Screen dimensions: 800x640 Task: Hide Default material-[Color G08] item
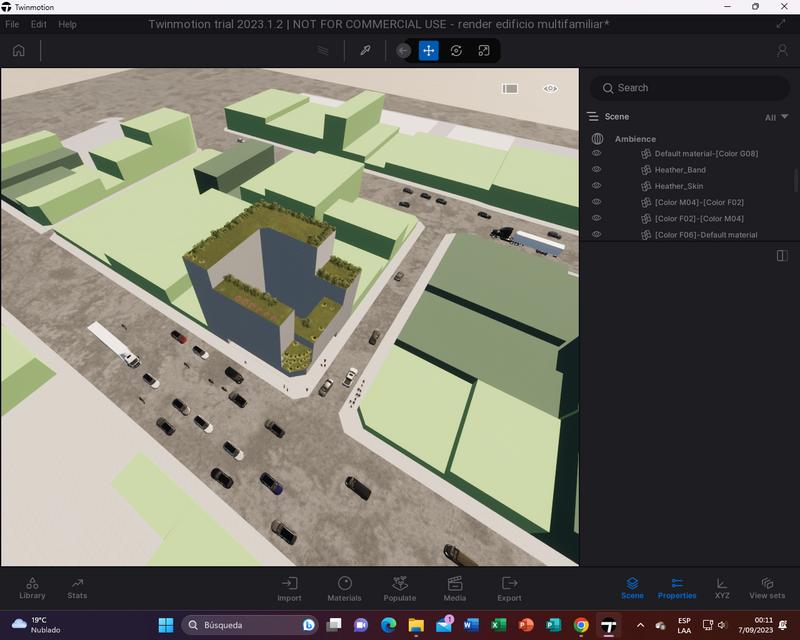[x=597, y=154]
